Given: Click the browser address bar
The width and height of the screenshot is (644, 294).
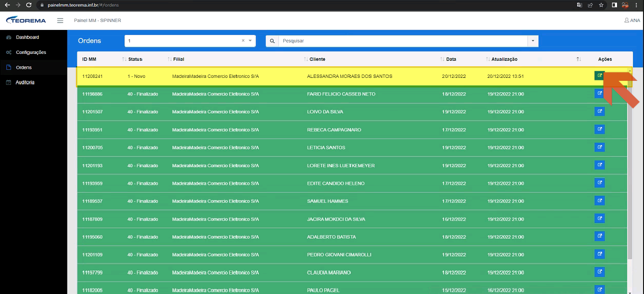Looking at the screenshot, I should click(304, 4).
